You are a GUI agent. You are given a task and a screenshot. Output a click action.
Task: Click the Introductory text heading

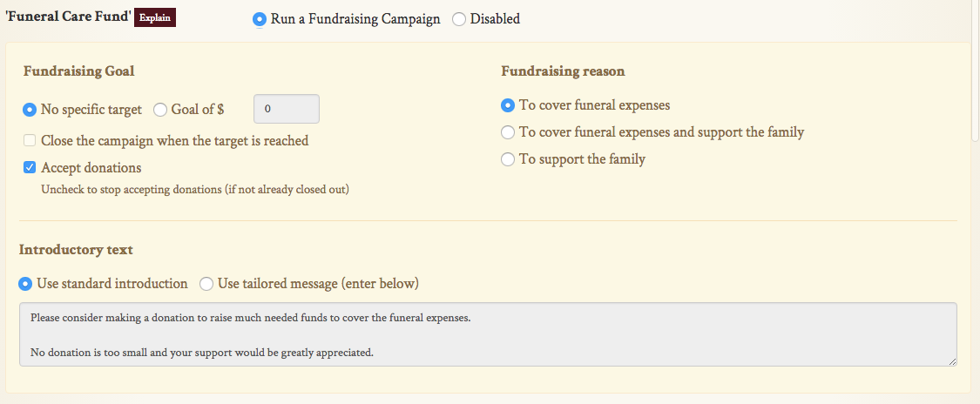[x=76, y=250]
